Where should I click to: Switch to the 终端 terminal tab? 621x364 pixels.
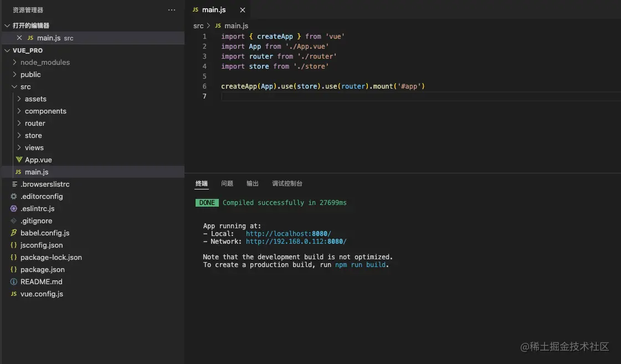202,183
